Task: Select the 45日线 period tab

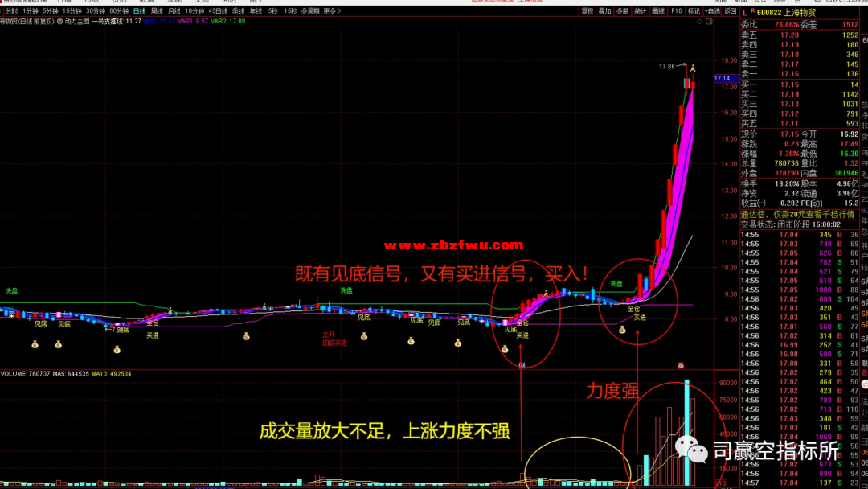Action: coord(218,11)
